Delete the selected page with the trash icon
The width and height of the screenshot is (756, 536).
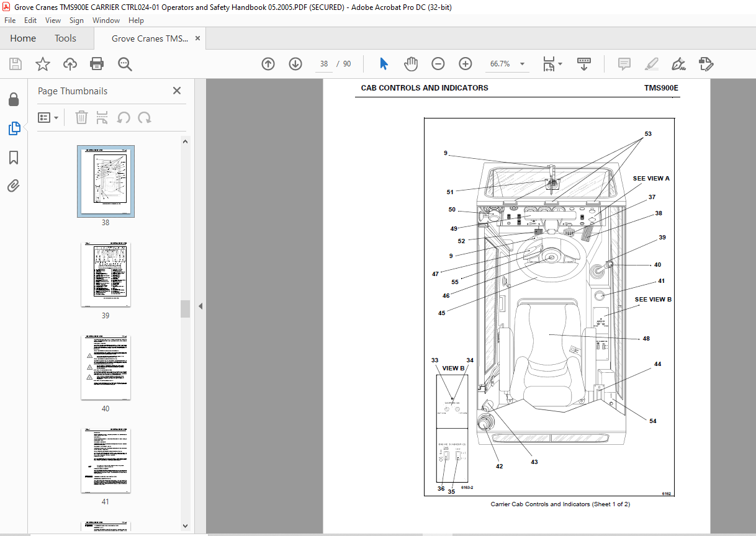pos(81,117)
